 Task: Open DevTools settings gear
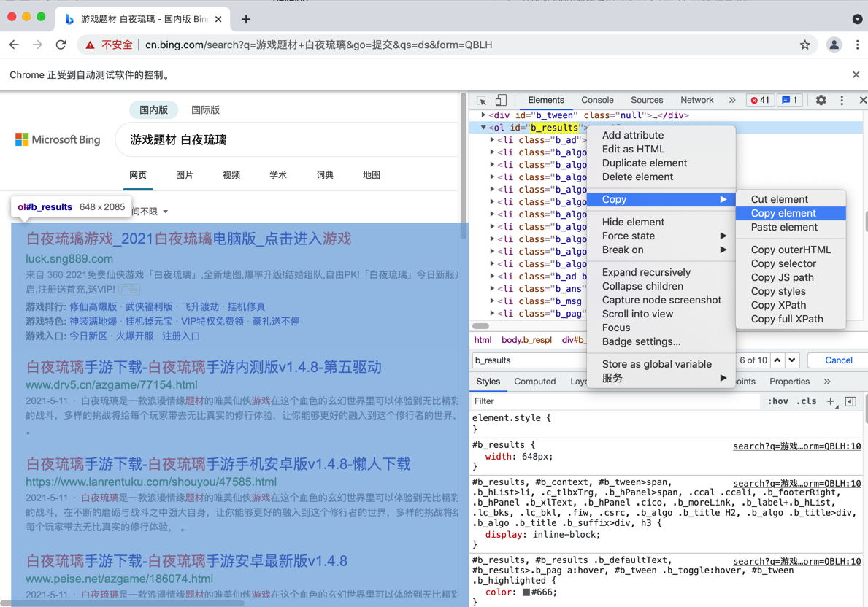[821, 100]
